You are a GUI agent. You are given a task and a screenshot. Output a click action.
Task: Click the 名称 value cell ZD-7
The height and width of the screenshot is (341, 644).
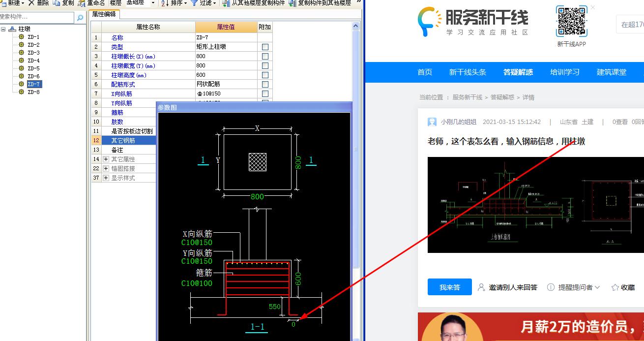point(226,37)
